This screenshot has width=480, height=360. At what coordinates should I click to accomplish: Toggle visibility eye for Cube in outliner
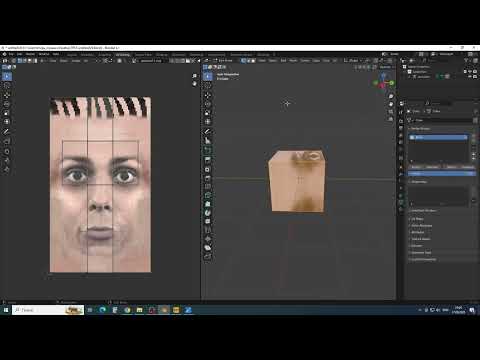click(471, 77)
